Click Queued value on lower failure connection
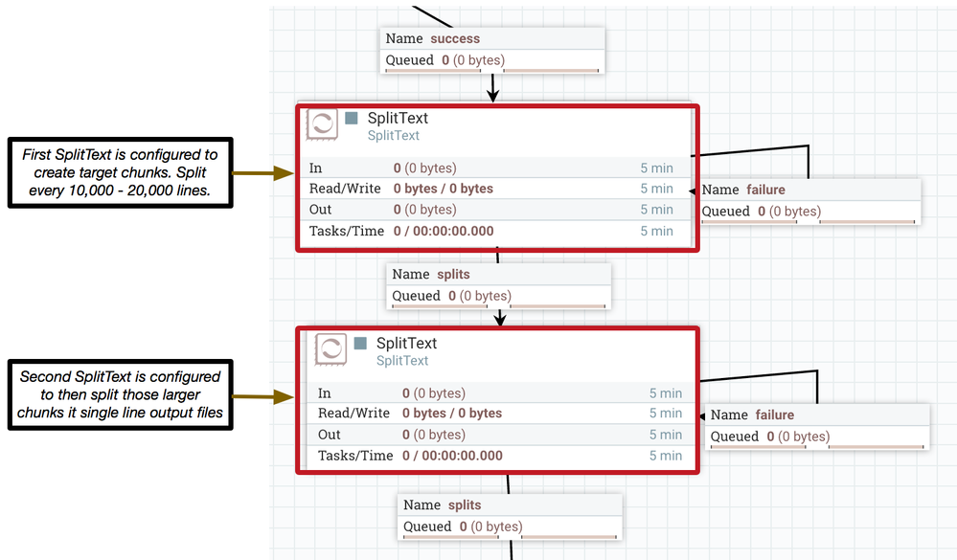Viewport: 957px width, 560px height. click(x=798, y=437)
